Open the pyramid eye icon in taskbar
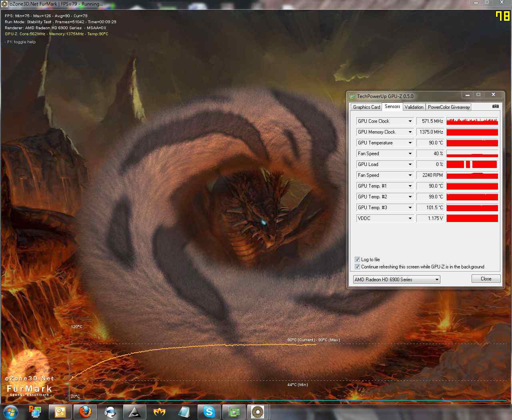Viewport: 512px width, 420px height. [x=134, y=412]
